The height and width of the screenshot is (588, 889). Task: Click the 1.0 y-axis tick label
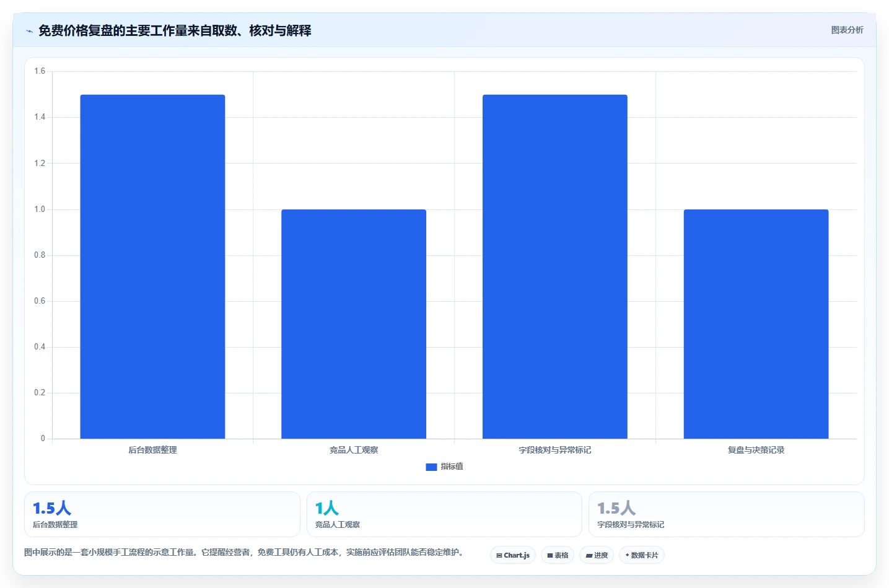40,209
